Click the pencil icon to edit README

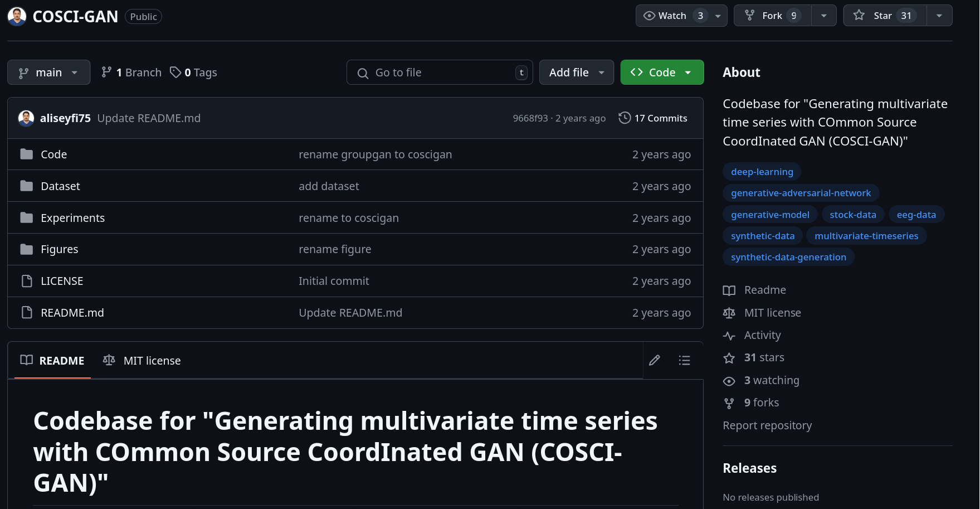pyautogui.click(x=655, y=361)
